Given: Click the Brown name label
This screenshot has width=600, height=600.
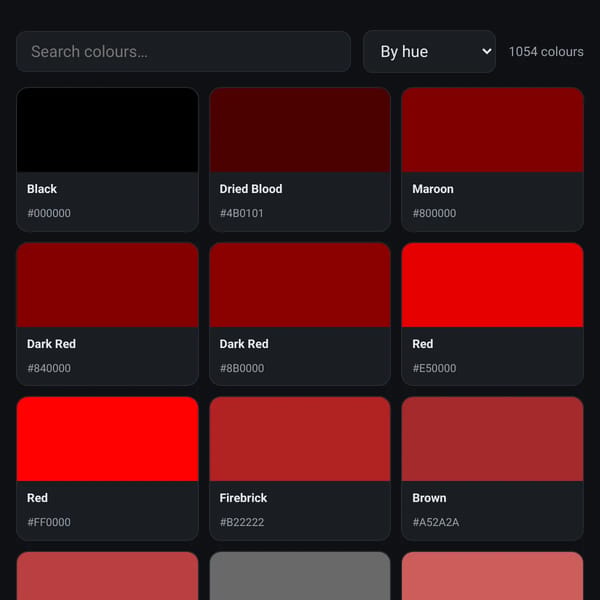Looking at the screenshot, I should pyautogui.click(x=429, y=498).
